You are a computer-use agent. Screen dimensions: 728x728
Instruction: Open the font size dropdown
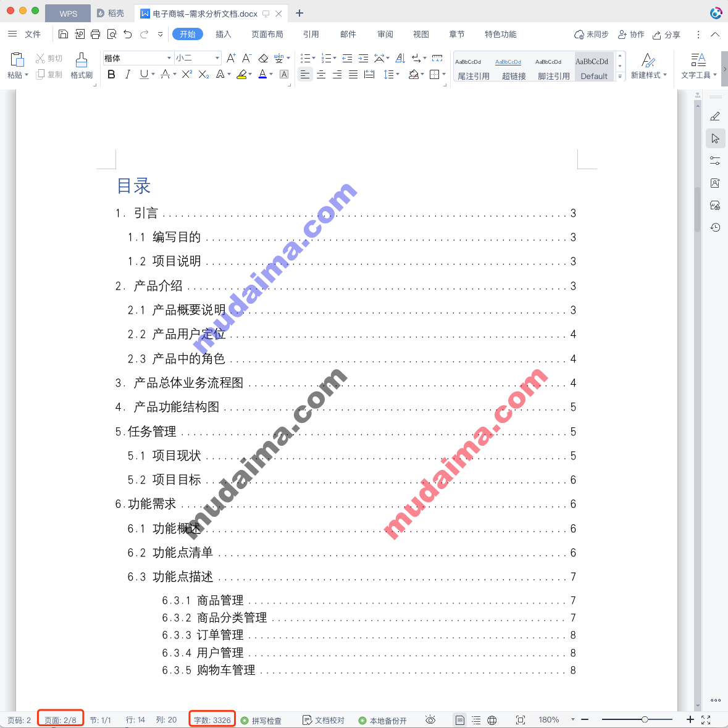[217, 57]
